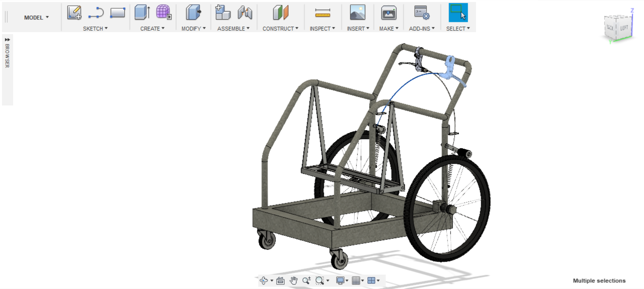Open the MODEL workspace switcher
Viewport: 644px width, 289px height.
click(36, 17)
